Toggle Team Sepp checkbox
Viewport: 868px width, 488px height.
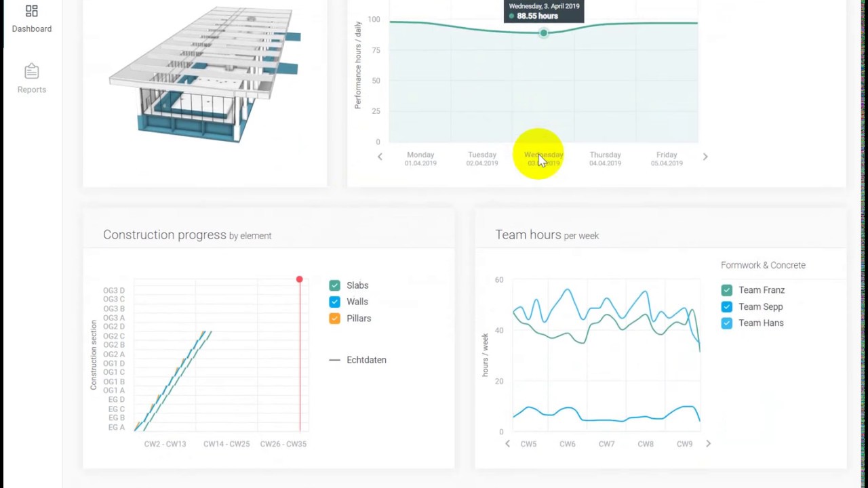[x=726, y=306]
